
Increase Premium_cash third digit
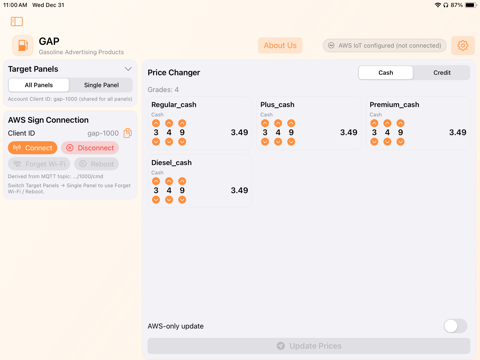400,123
